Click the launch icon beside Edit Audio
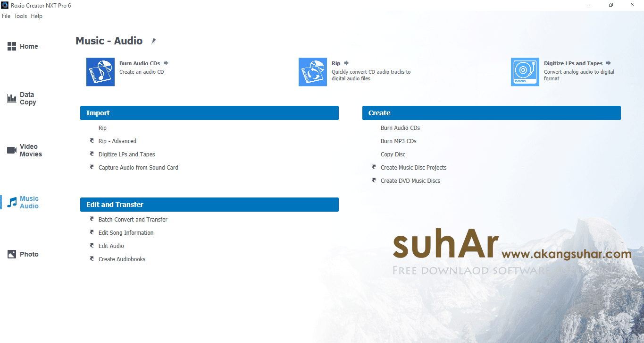 [92, 246]
